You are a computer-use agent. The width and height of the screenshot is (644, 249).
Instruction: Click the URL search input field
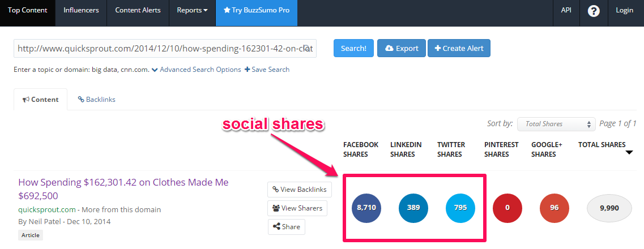pos(165,49)
